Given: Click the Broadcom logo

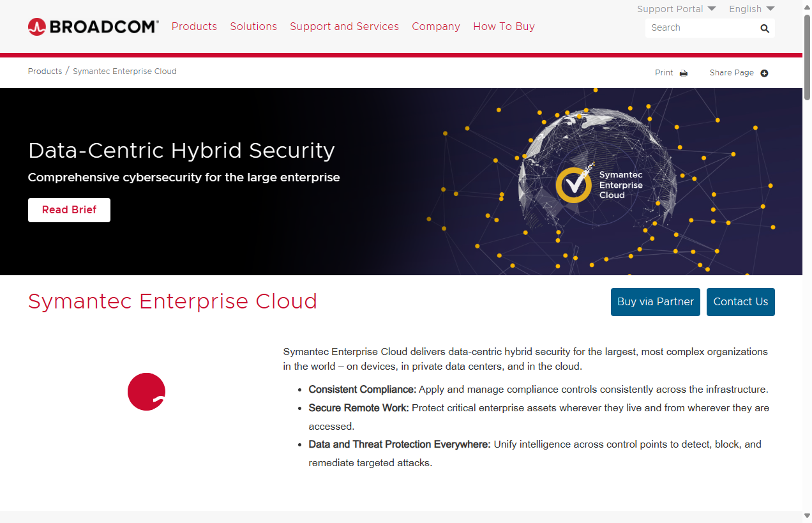Looking at the screenshot, I should [93, 26].
